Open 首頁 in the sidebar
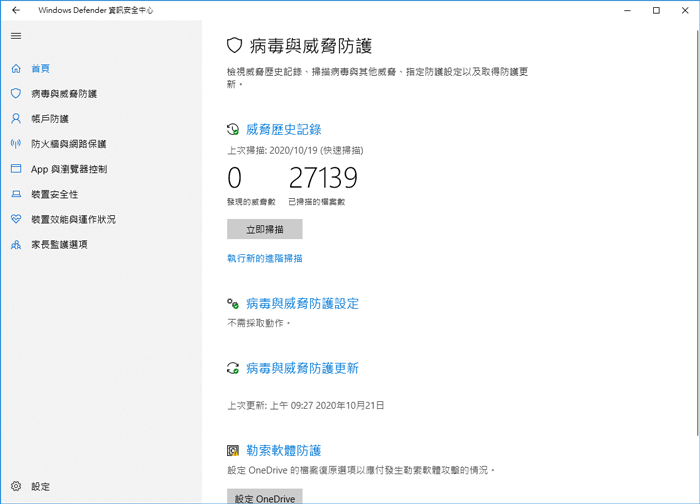 click(x=41, y=68)
